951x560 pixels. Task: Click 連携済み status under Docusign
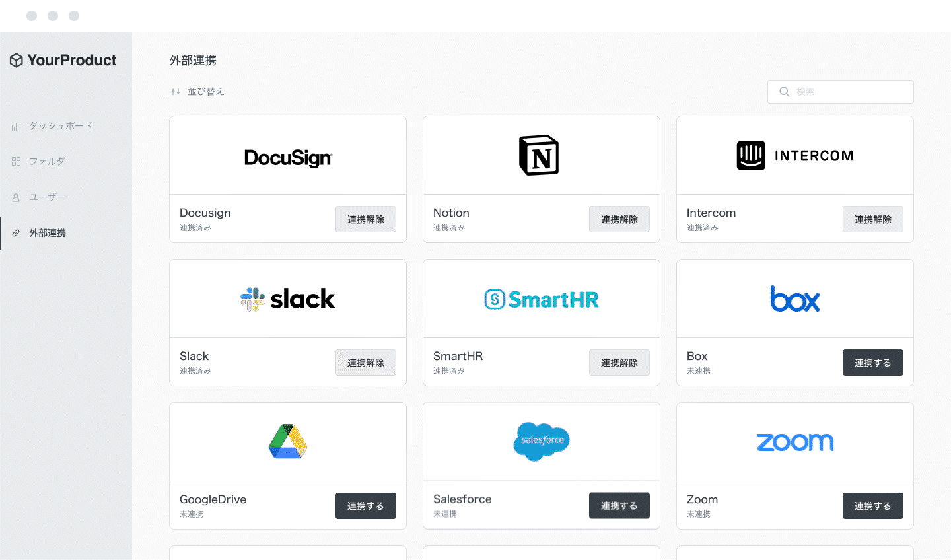195,228
